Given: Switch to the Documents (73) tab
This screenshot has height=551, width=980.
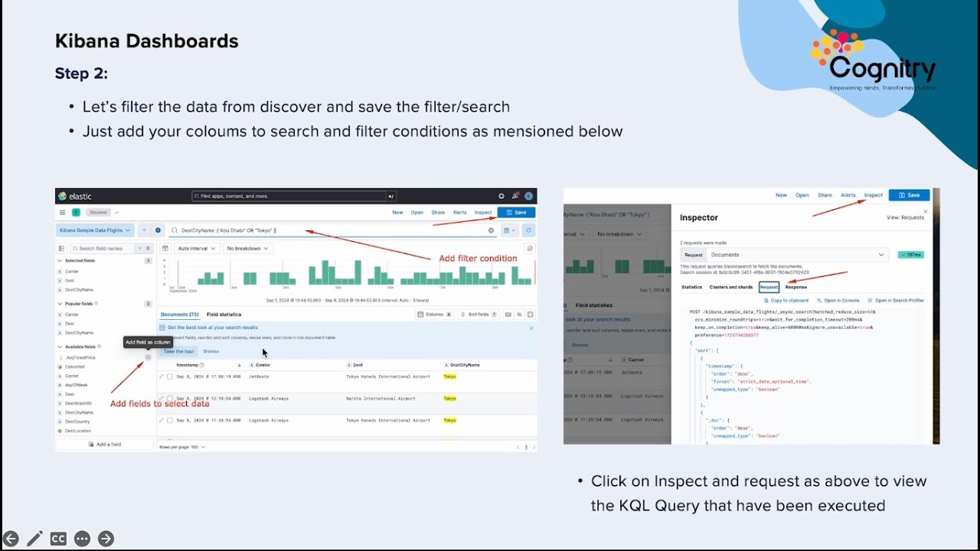Looking at the screenshot, I should point(180,315).
